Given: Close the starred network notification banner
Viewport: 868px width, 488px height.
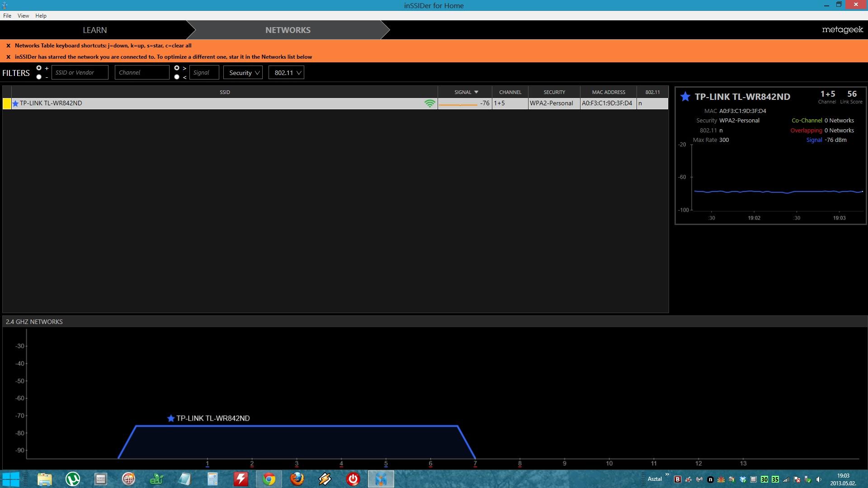Looking at the screenshot, I should point(8,57).
